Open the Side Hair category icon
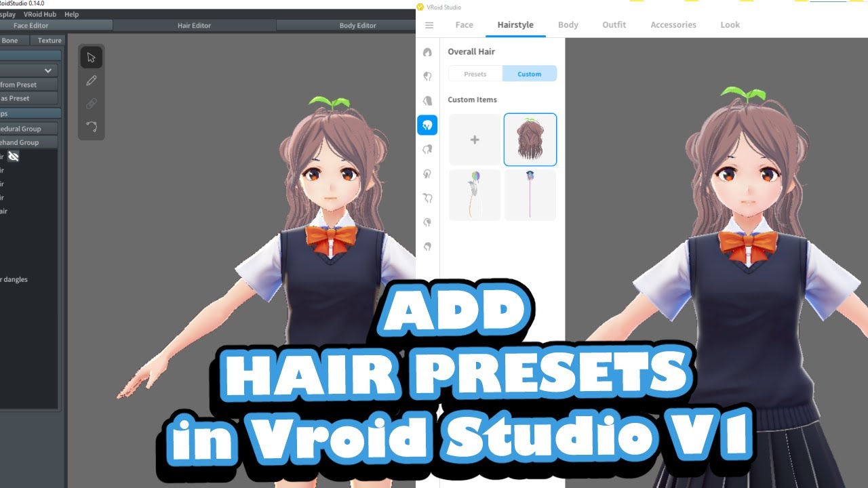The width and height of the screenshot is (868, 488). 427,149
